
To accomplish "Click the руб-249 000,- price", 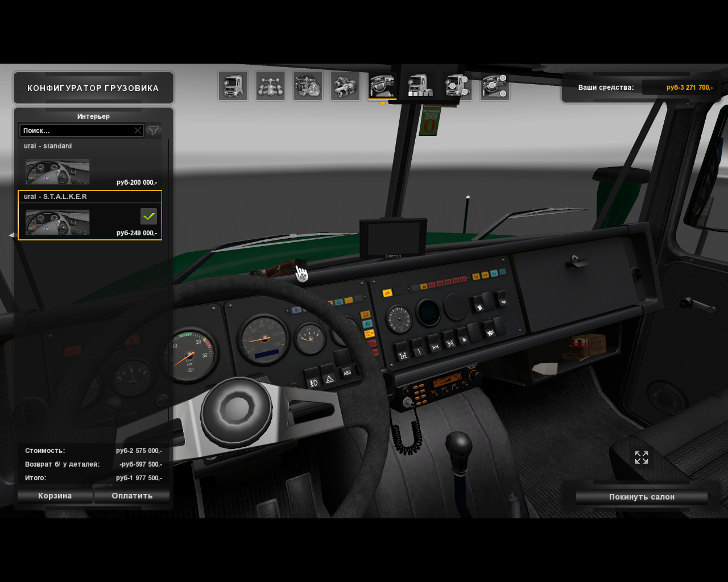I will tap(136, 233).
